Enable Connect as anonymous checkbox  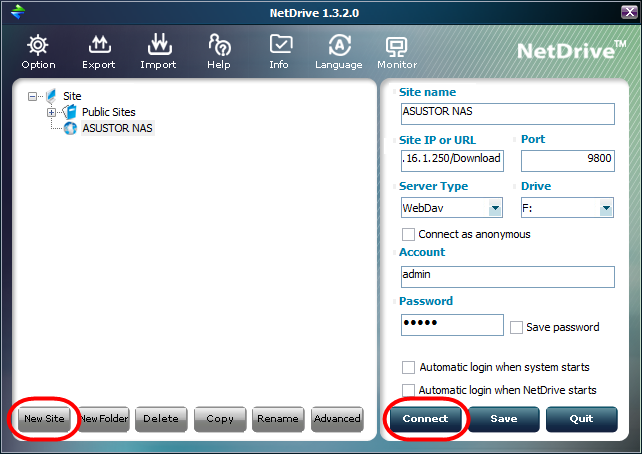(x=408, y=235)
